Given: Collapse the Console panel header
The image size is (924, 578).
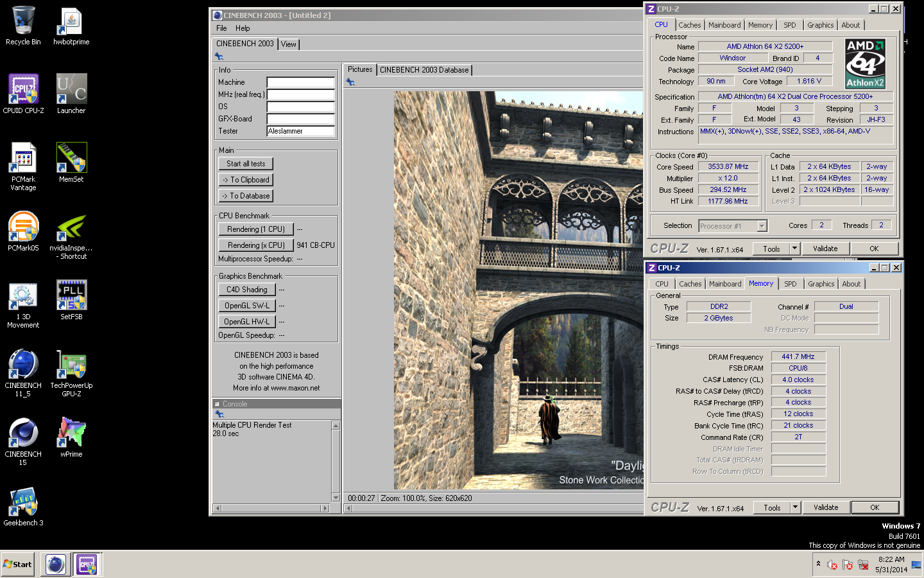Looking at the screenshot, I should click(x=217, y=404).
